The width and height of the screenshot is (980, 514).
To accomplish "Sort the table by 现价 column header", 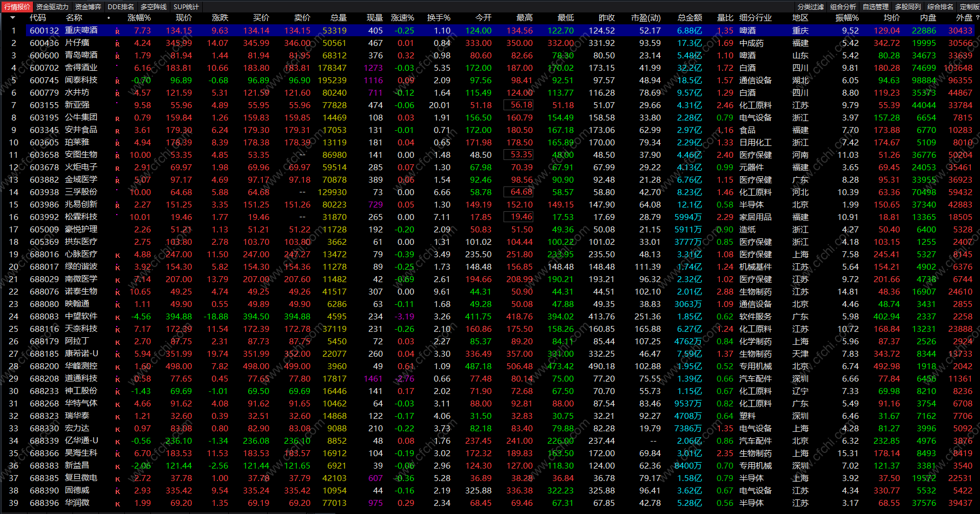I will pos(184,18).
